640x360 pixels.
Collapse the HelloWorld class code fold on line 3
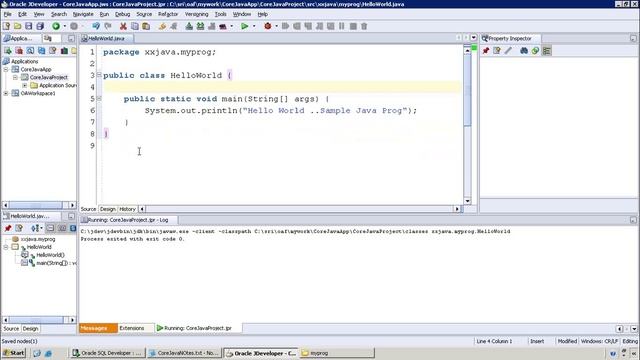pos(99,75)
